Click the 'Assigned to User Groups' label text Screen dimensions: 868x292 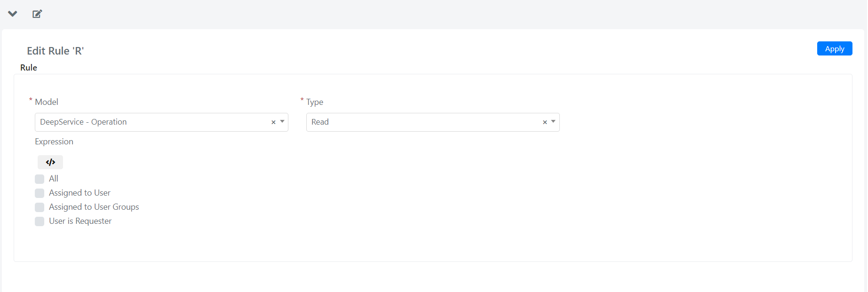[94, 207]
